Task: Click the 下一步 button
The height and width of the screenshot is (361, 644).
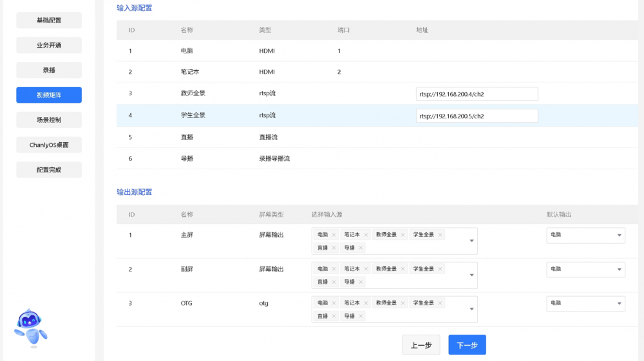Action: point(467,345)
